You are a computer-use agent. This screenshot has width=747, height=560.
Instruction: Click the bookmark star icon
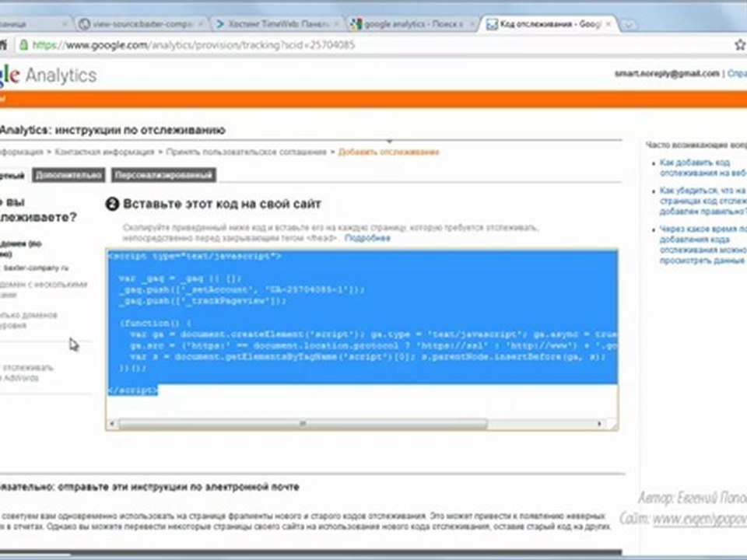point(740,45)
